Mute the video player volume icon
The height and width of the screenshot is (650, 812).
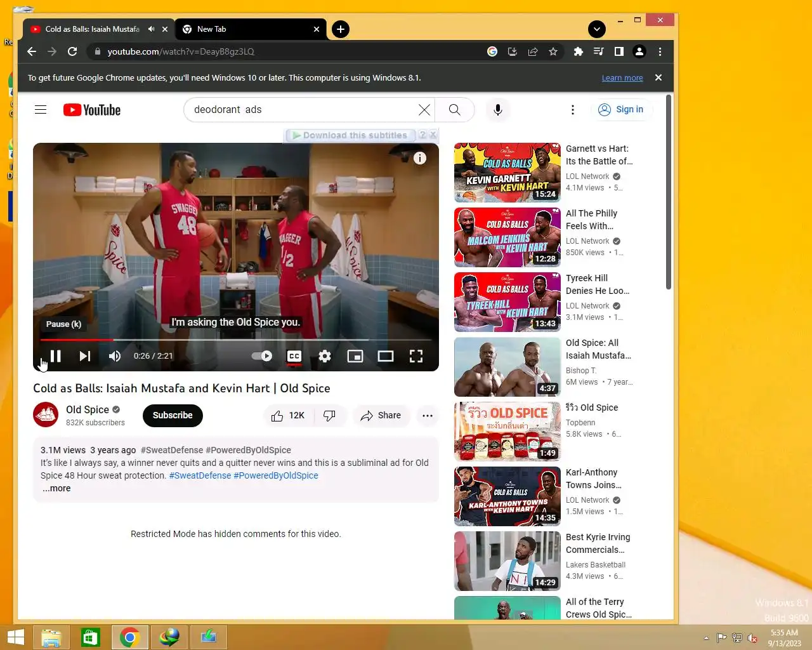114,356
